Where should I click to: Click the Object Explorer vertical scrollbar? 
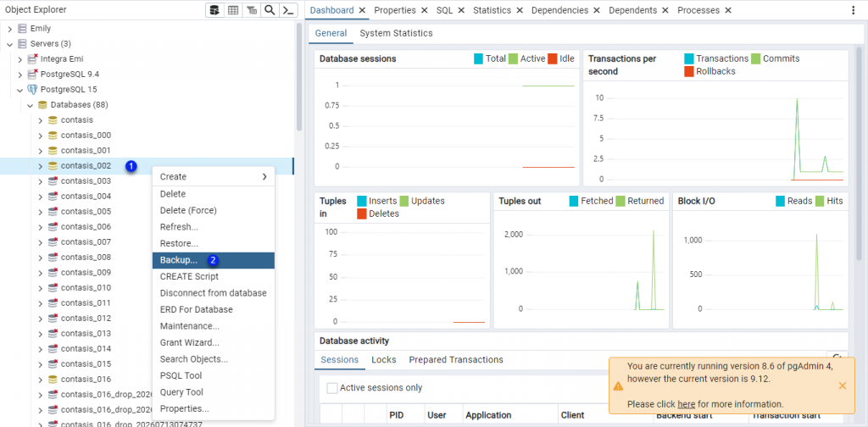[299, 77]
